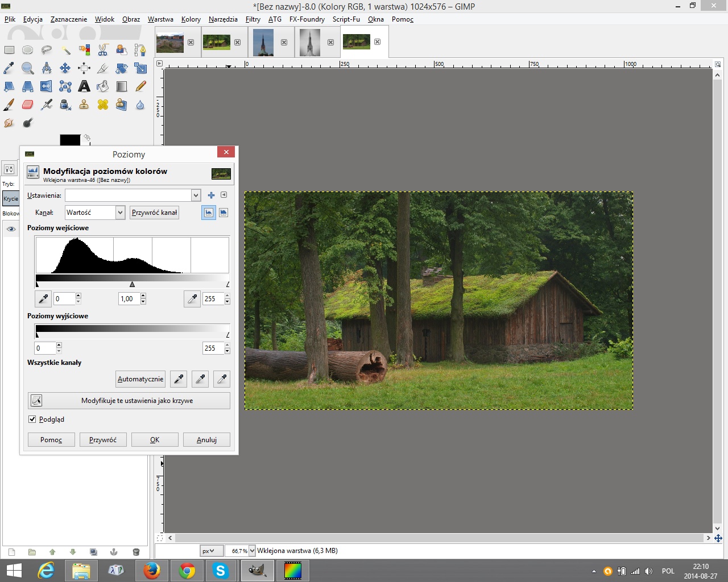Image resolution: width=728 pixels, height=582 pixels.
Task: Click the pick black point eyedropper for input levels
Action: pos(43,298)
